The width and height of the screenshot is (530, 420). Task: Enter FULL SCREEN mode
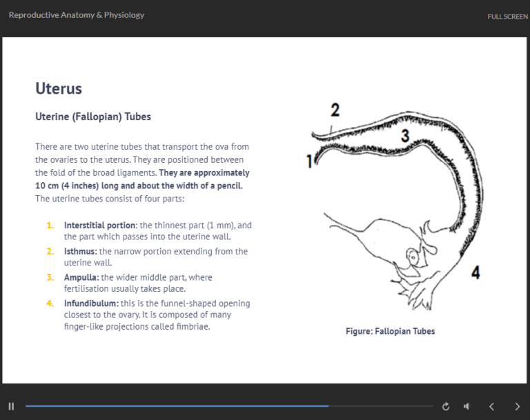click(507, 17)
